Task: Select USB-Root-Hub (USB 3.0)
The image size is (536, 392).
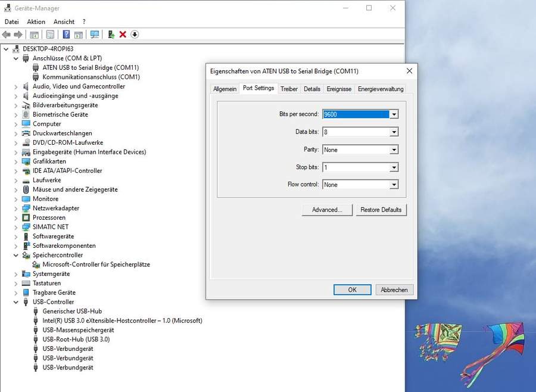Action: pyautogui.click(x=76, y=340)
